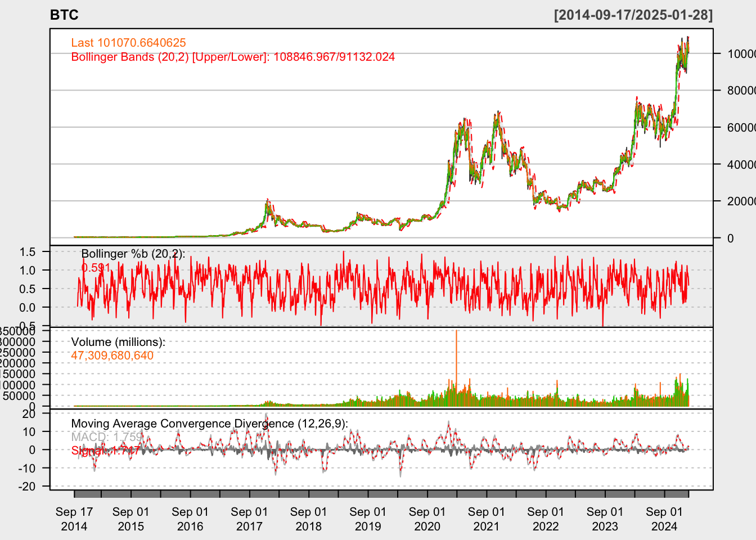Select the date range 2014-09-17/2025-01-28 label

(x=633, y=15)
